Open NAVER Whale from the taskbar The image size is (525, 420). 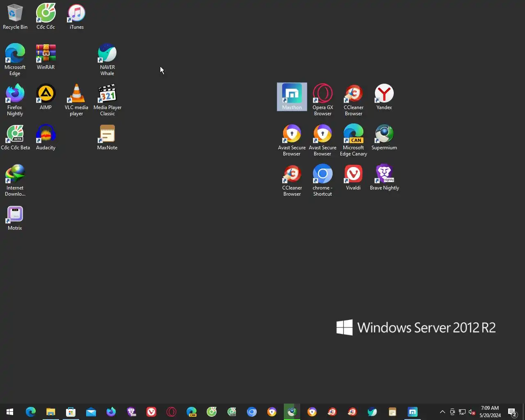pyautogui.click(x=372, y=412)
